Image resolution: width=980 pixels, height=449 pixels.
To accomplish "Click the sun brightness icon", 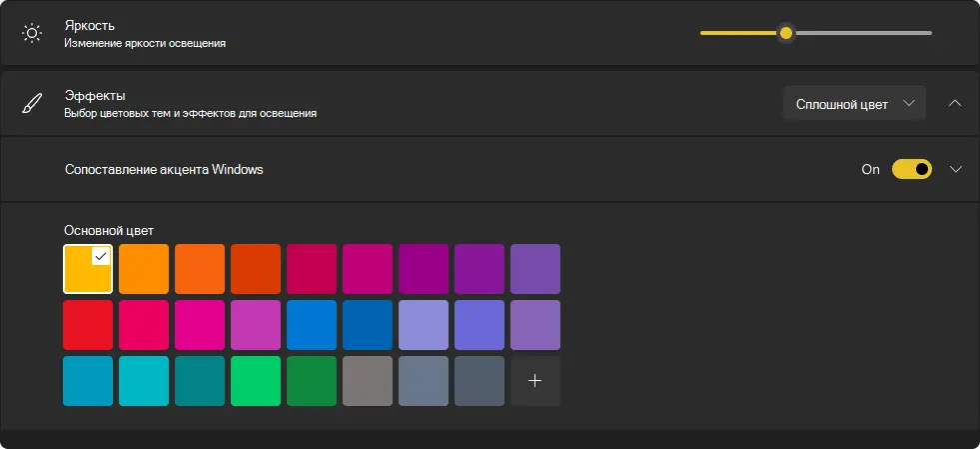I will click(33, 33).
